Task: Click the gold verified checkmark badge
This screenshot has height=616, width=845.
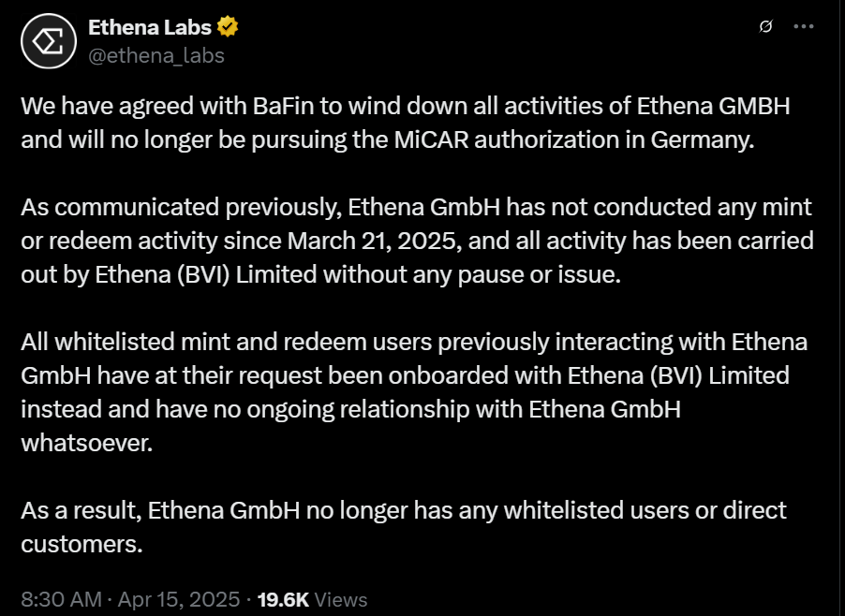Action: [x=228, y=26]
